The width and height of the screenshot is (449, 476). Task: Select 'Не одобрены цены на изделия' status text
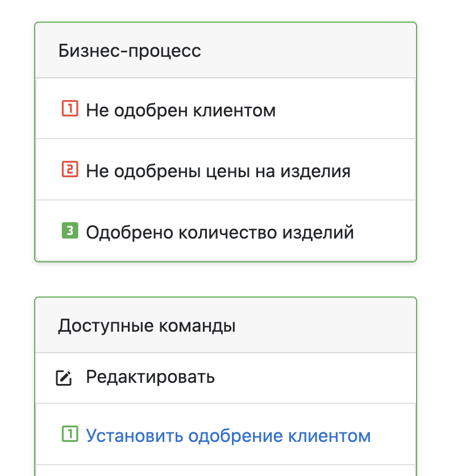[218, 171]
